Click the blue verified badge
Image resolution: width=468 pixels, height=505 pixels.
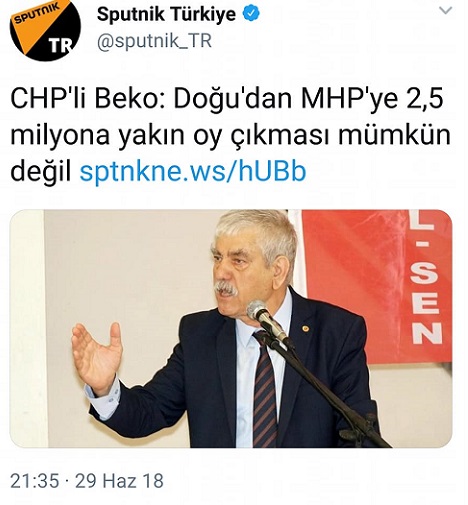(251, 14)
